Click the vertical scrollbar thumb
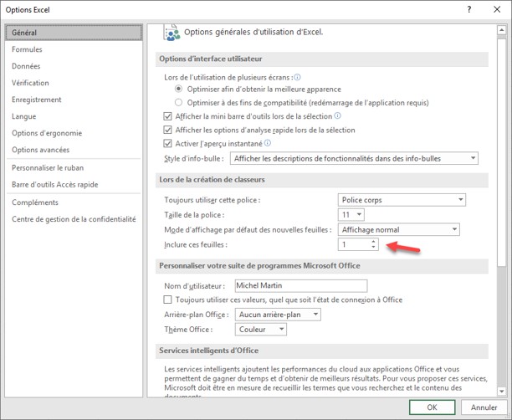The image size is (512, 420). point(501,152)
